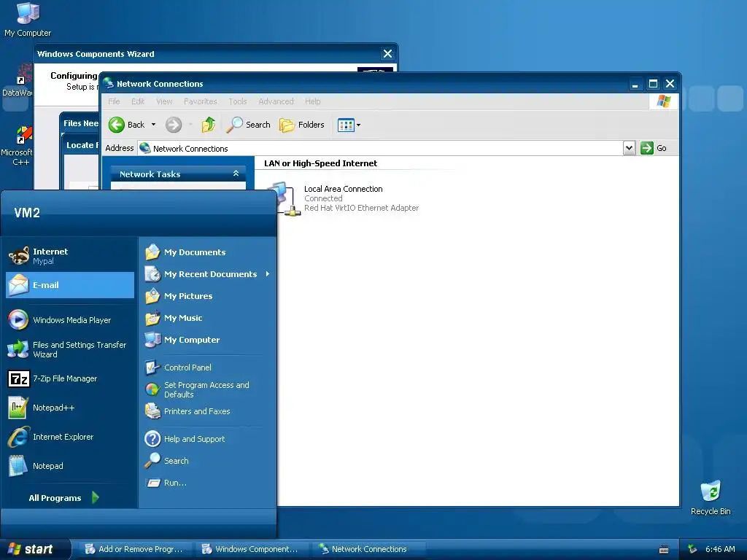
Task: Open Help and Support
Action: pyautogui.click(x=207, y=438)
